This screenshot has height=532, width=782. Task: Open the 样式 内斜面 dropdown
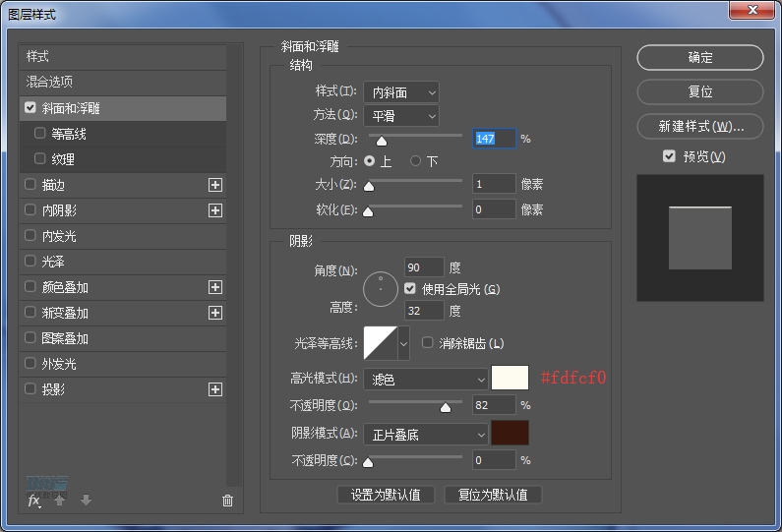click(400, 92)
